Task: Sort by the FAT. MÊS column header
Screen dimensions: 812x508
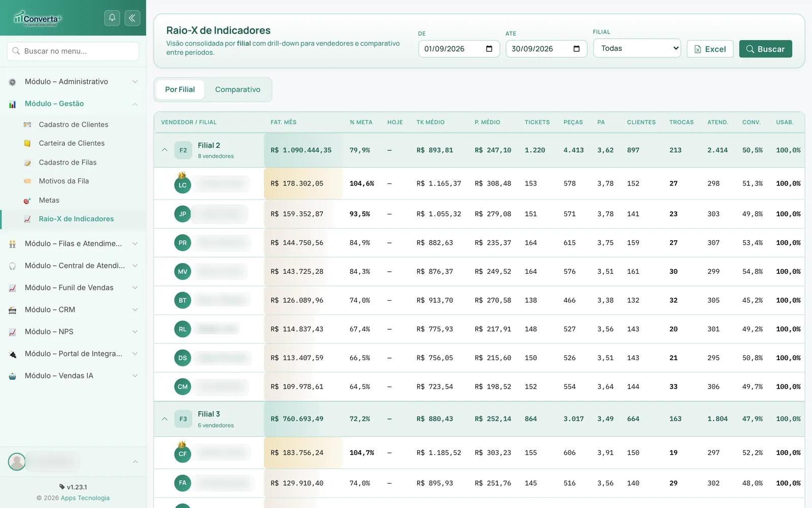Action: click(283, 122)
